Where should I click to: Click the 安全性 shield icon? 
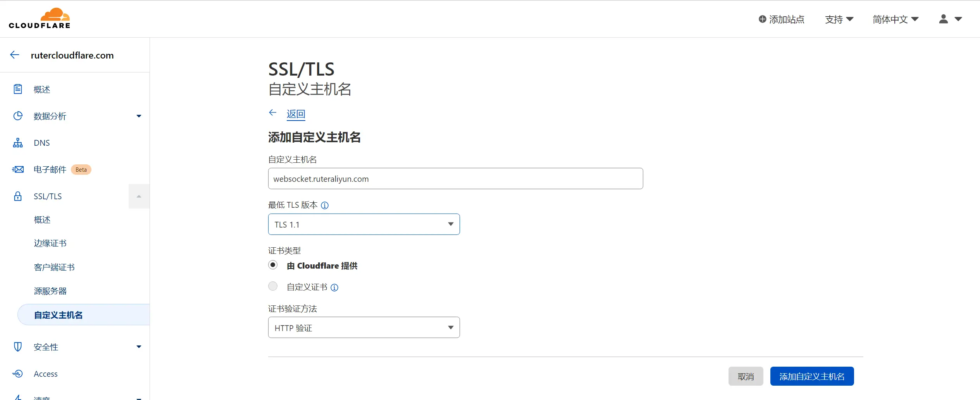click(x=18, y=347)
